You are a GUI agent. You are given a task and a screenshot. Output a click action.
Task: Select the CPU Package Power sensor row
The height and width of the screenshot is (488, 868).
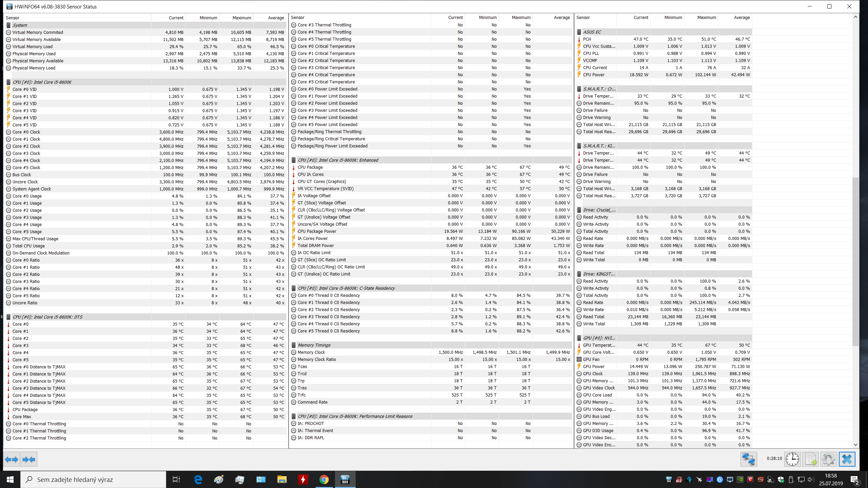coord(317,231)
